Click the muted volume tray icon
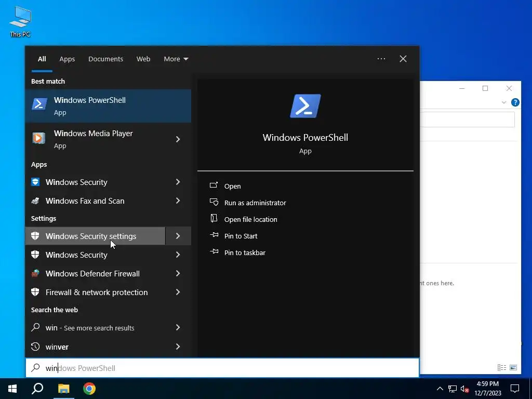 (x=465, y=389)
